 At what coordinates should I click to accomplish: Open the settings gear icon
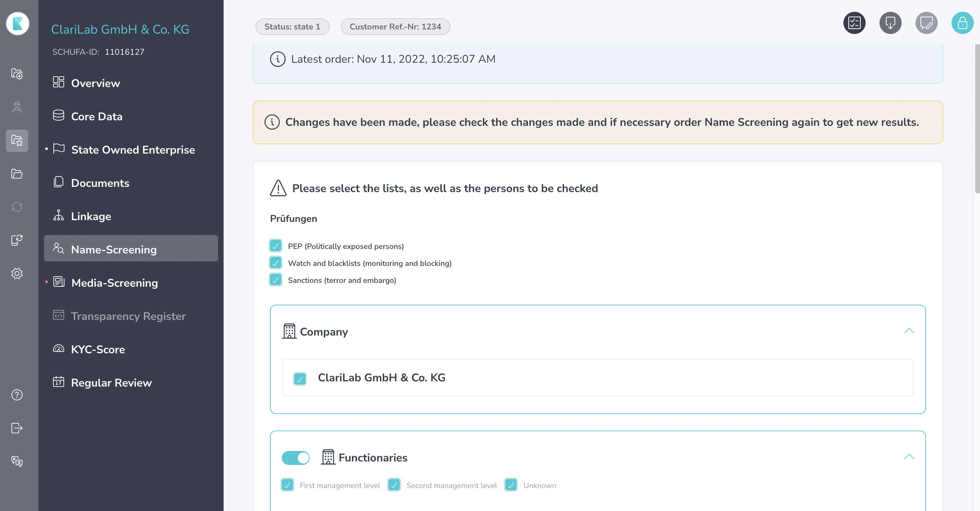(17, 273)
